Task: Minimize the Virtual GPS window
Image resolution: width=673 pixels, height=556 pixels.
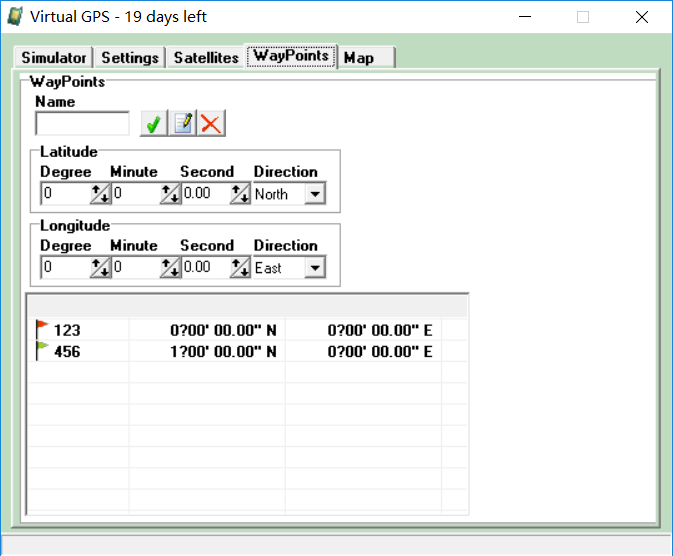Action: coord(524,17)
